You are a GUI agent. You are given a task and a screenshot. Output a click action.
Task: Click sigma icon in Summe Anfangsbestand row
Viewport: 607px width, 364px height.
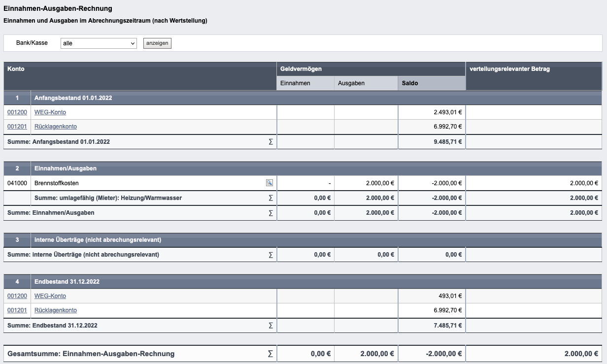click(270, 142)
